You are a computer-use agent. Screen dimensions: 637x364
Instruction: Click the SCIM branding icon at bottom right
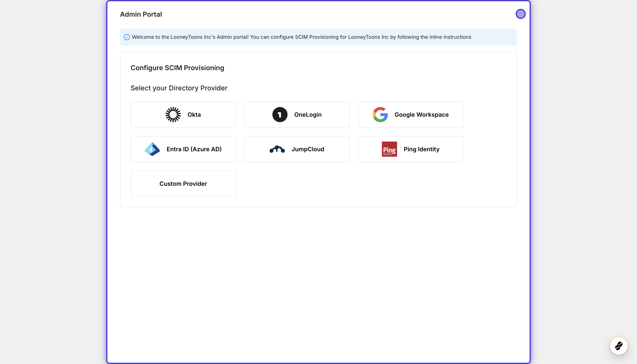coord(619,346)
